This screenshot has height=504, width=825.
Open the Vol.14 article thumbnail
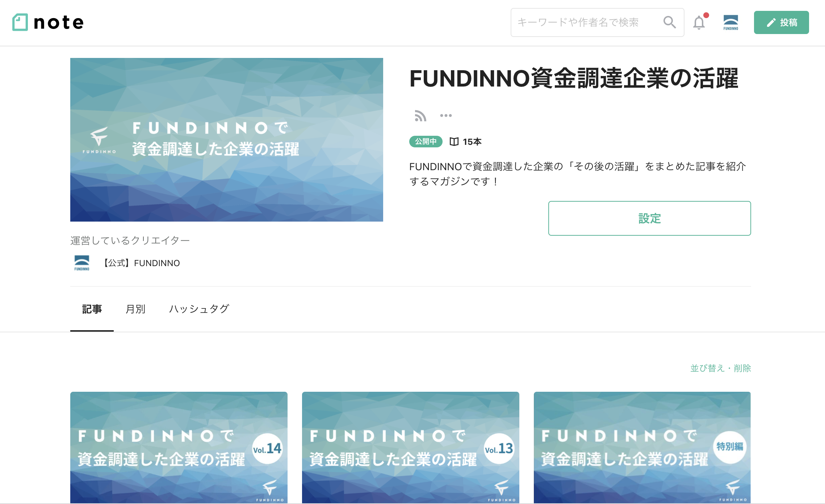[179, 448]
